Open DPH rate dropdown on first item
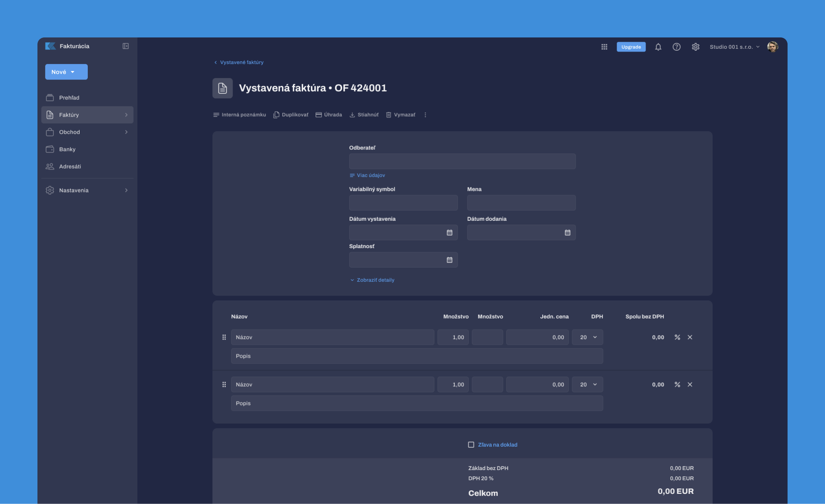Screen dimensions: 825x504 [x=587, y=337]
